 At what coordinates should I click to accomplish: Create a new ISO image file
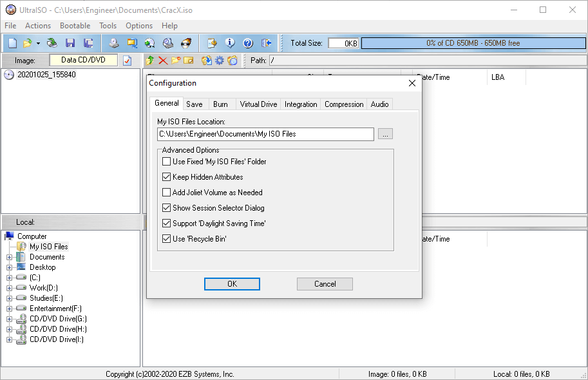12,43
